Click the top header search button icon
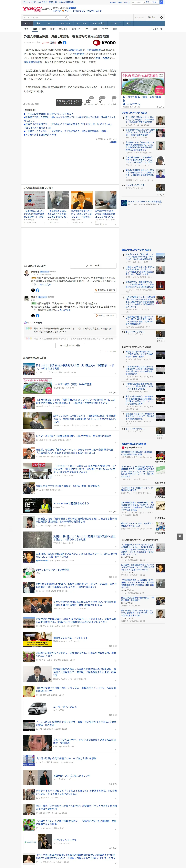 [161, 2]
